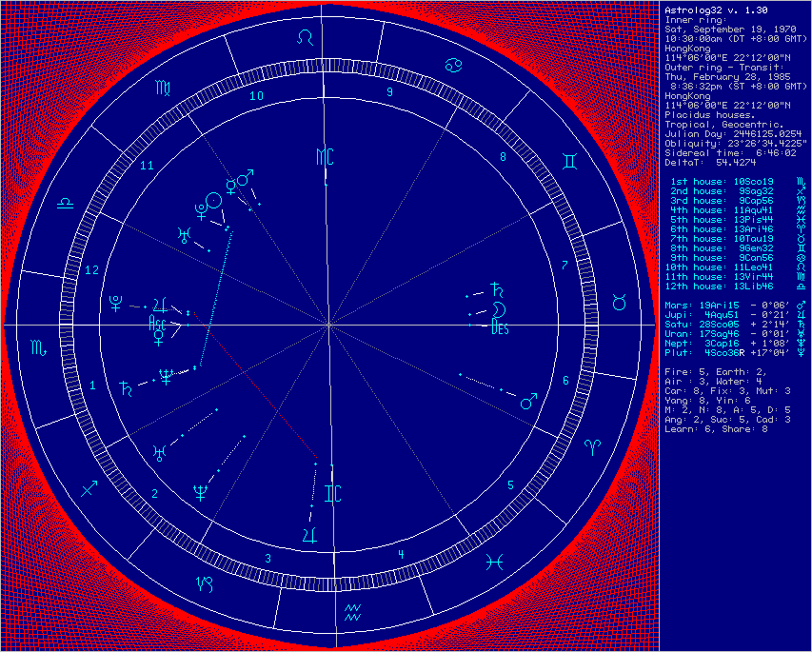Select the Aquarius wave glyph on the wheel

(353, 611)
